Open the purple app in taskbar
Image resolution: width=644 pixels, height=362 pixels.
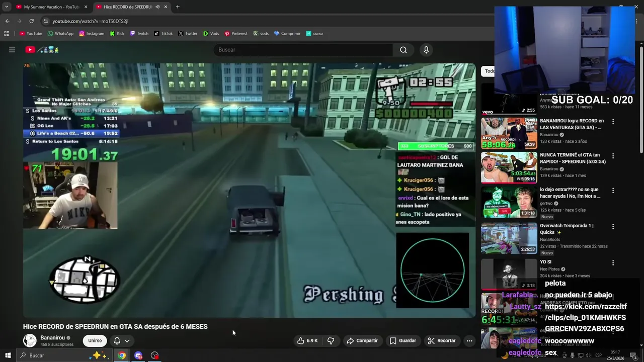click(x=138, y=355)
